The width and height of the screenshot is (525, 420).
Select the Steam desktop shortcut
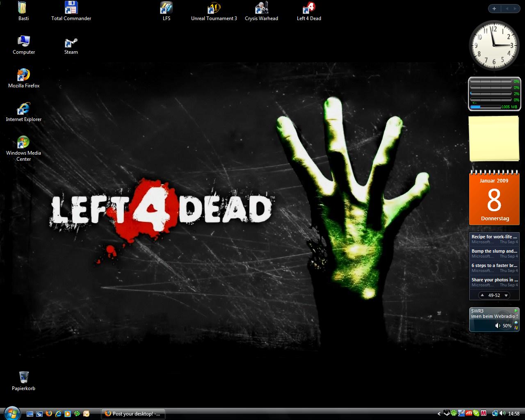pos(71,45)
